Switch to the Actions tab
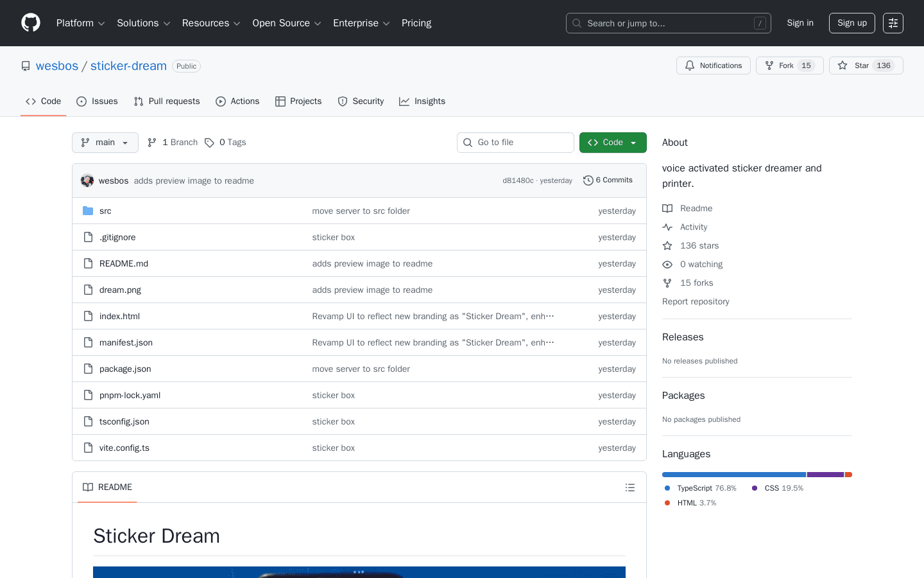924x578 pixels. coord(237,101)
